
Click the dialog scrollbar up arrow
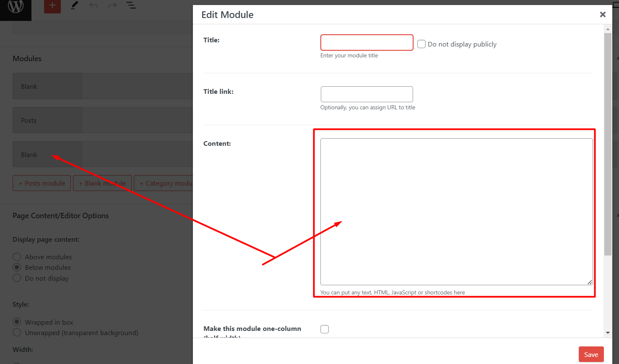(608, 29)
